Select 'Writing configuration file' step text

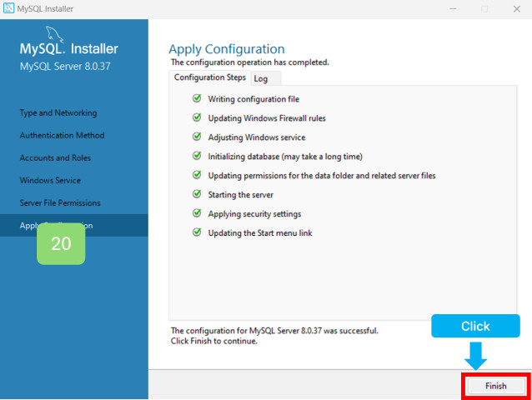click(253, 99)
